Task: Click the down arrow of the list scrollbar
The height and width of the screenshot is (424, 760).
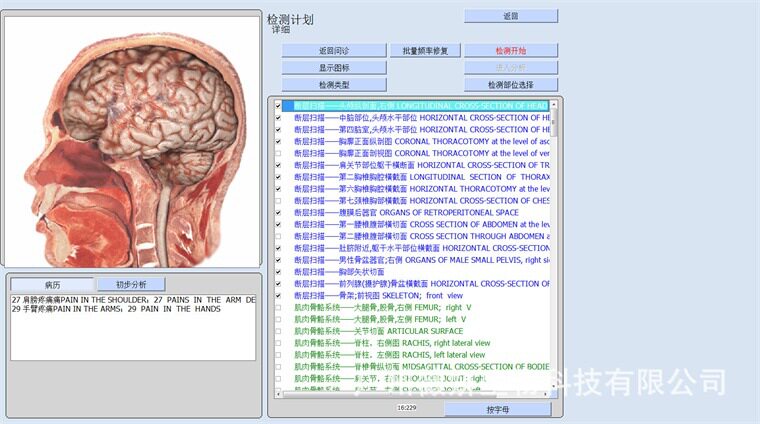Action: coord(554,386)
